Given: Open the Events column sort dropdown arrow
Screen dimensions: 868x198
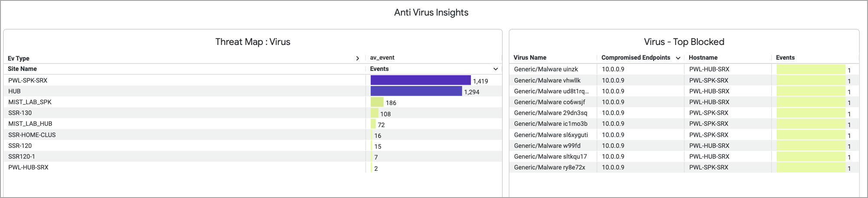Looking at the screenshot, I should pos(496,69).
